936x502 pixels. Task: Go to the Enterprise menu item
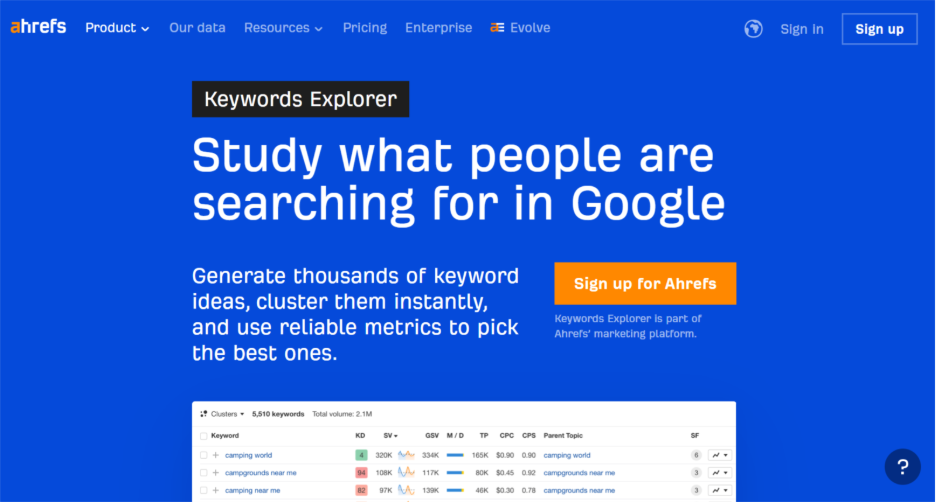[x=438, y=28]
